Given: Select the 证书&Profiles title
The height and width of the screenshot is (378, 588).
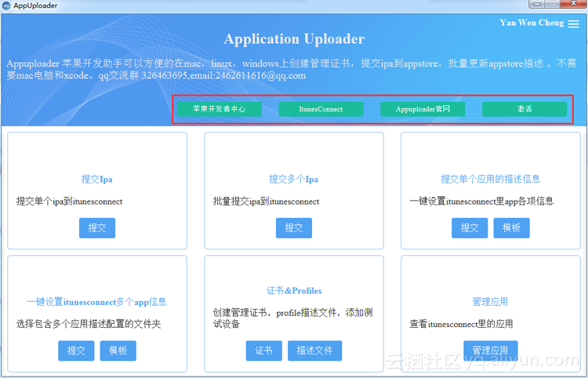Looking at the screenshot, I should (x=294, y=291).
